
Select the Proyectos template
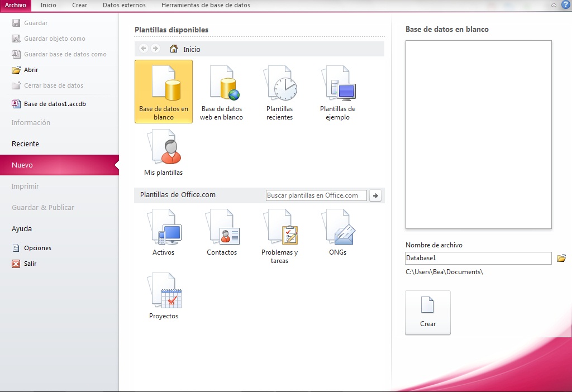(x=164, y=296)
